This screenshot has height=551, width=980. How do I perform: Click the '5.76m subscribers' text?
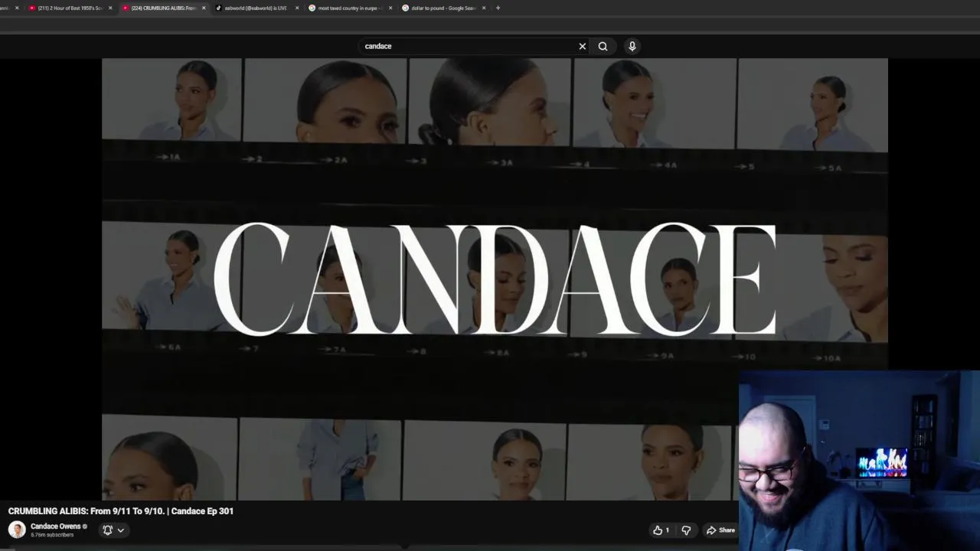point(52,535)
